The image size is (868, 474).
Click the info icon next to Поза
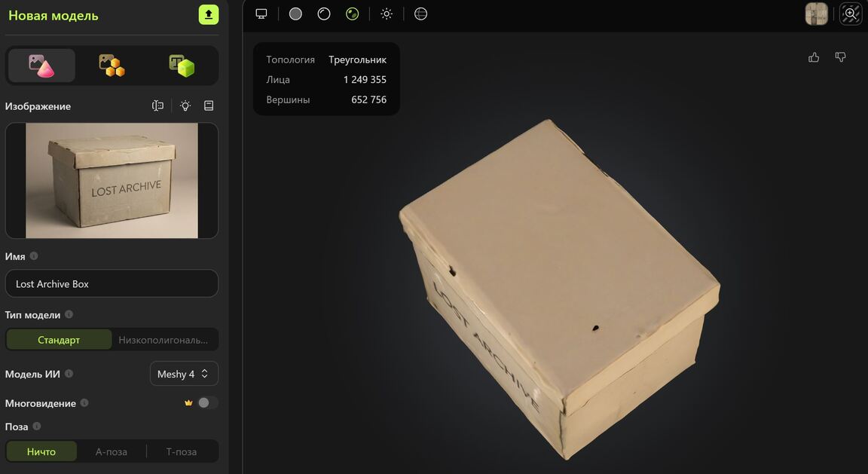[36, 427]
